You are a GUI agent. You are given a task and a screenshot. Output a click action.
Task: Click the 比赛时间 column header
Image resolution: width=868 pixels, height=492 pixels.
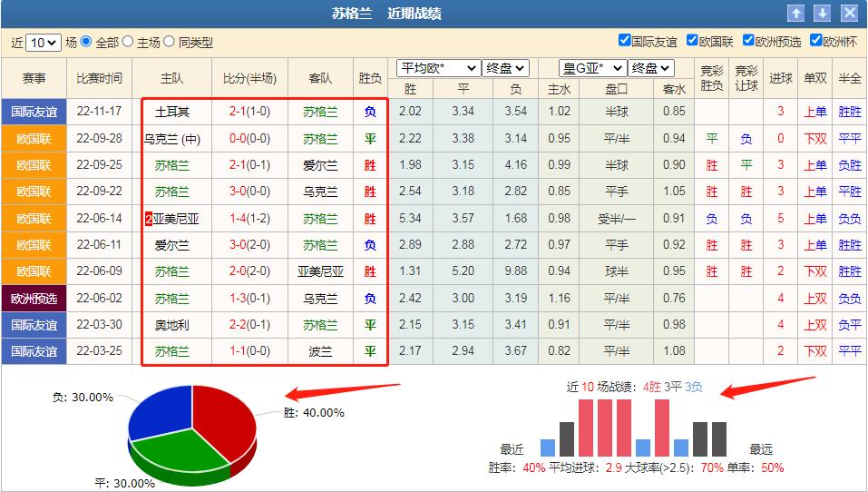(99, 79)
